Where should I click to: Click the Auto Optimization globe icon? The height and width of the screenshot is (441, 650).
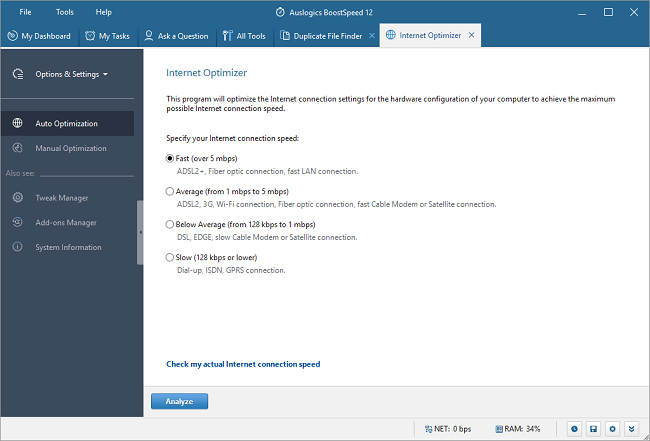pos(17,123)
